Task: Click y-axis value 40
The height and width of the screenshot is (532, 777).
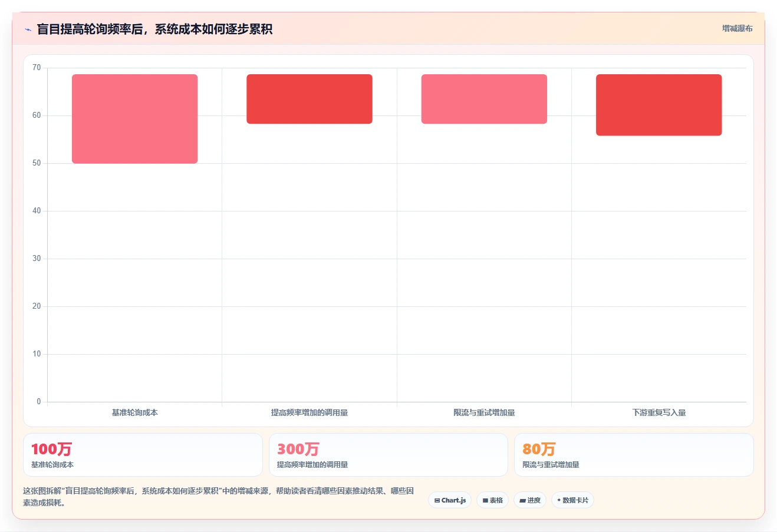Action: (37, 211)
